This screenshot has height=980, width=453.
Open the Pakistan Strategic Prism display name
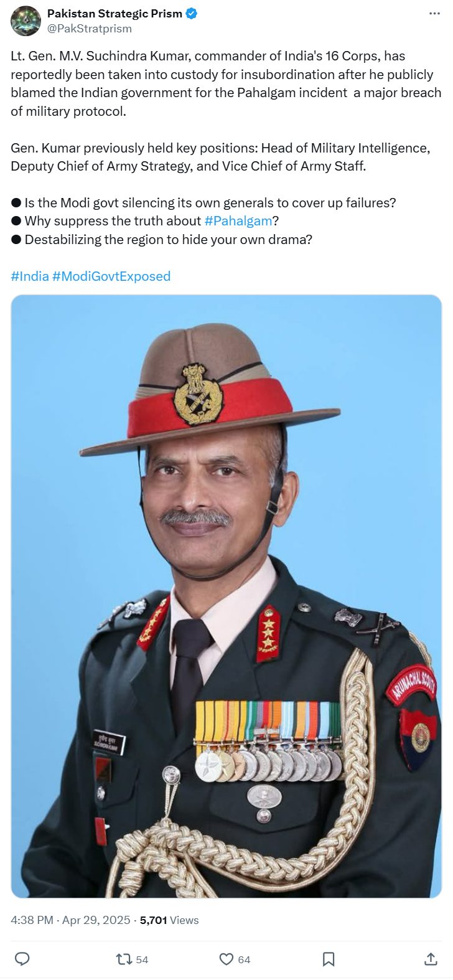pos(114,14)
